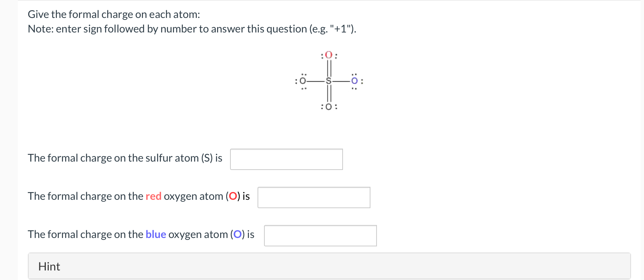Viewport: 644px width, 280px height.
Task: Click the question title text
Action: (112, 14)
